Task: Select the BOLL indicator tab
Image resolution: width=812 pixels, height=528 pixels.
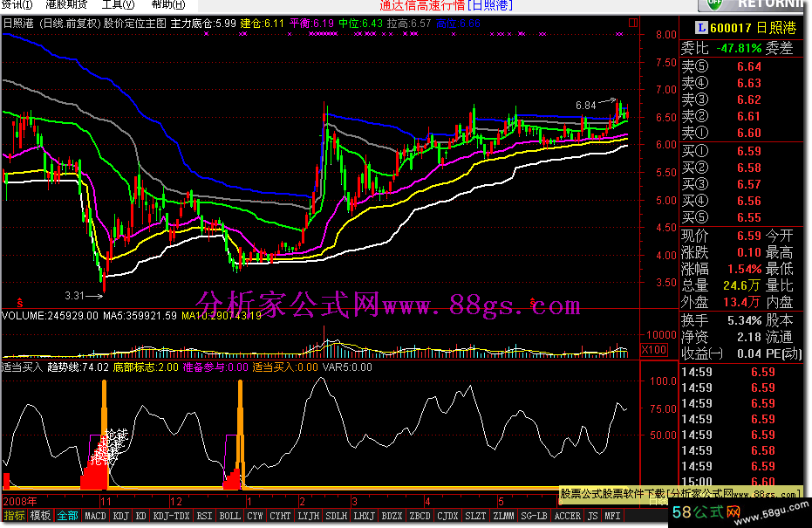Action: tap(230, 516)
